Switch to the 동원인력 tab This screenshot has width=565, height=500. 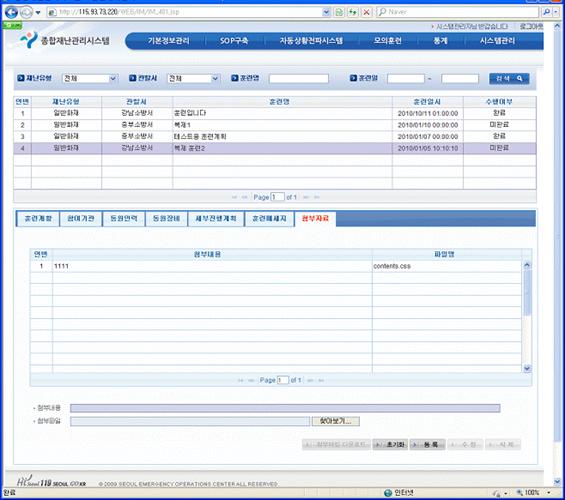(124, 219)
